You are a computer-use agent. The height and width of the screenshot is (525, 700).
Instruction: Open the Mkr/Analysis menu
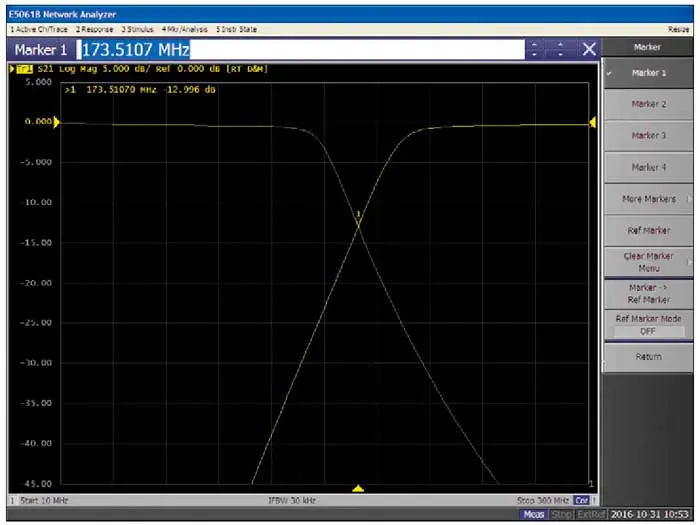coord(184,29)
